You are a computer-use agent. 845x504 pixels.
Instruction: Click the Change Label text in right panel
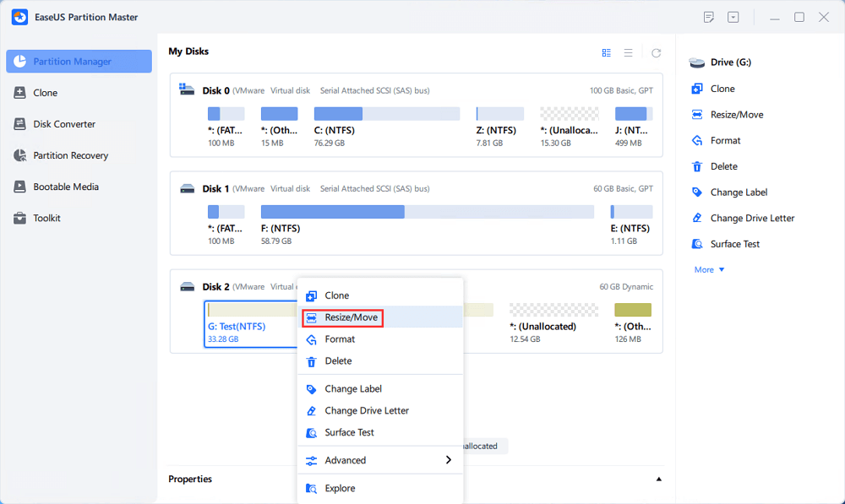click(x=739, y=192)
